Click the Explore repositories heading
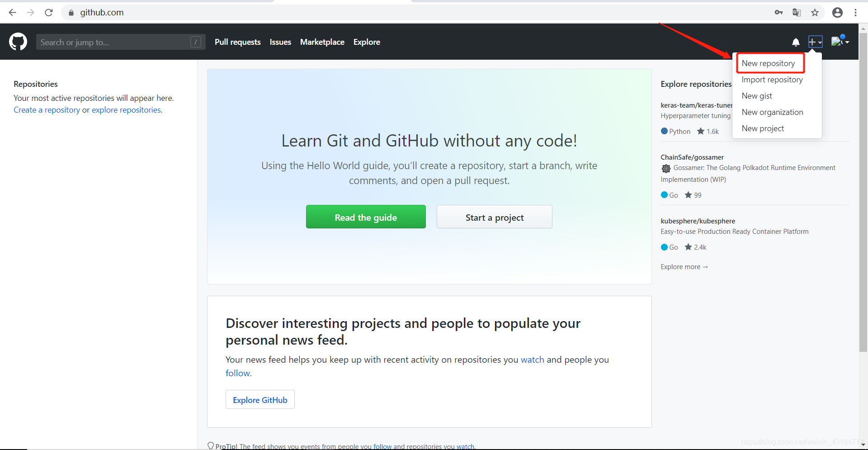Screen dimensions: 868x450 (x=696, y=84)
